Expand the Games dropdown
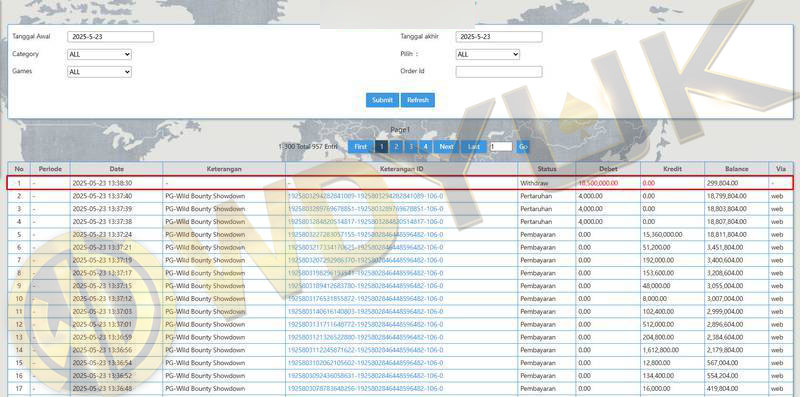 pos(99,72)
